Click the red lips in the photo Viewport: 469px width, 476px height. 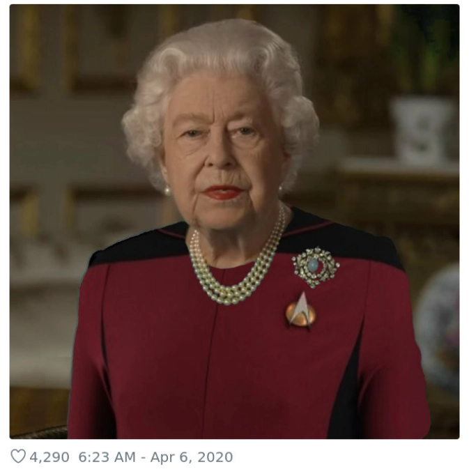click(224, 192)
